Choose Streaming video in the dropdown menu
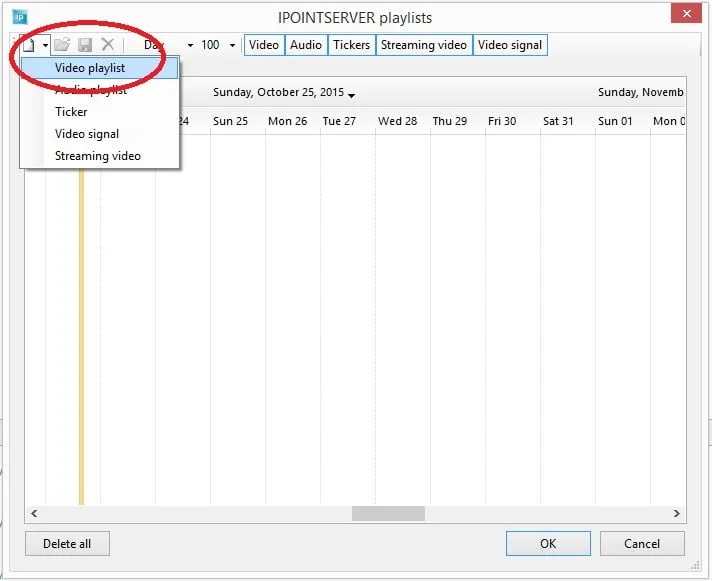712x581 pixels. pos(99,156)
